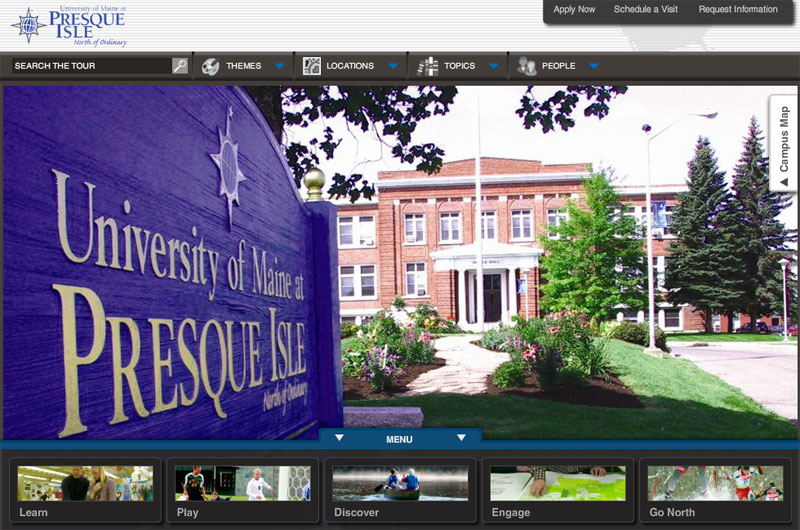The image size is (800, 530).
Task: Click the Request Information link
Action: [x=737, y=10]
